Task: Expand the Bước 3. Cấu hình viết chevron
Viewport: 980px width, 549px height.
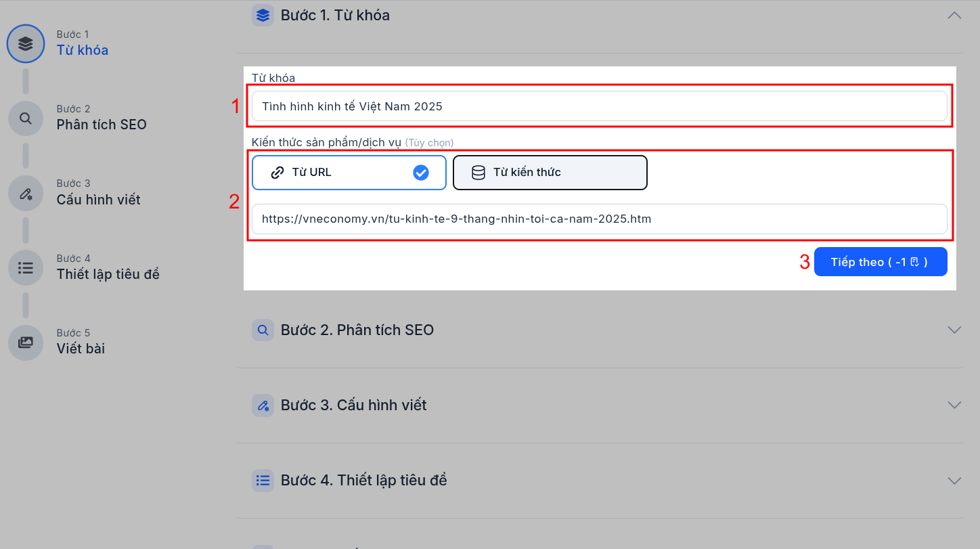Action: pyautogui.click(x=954, y=405)
